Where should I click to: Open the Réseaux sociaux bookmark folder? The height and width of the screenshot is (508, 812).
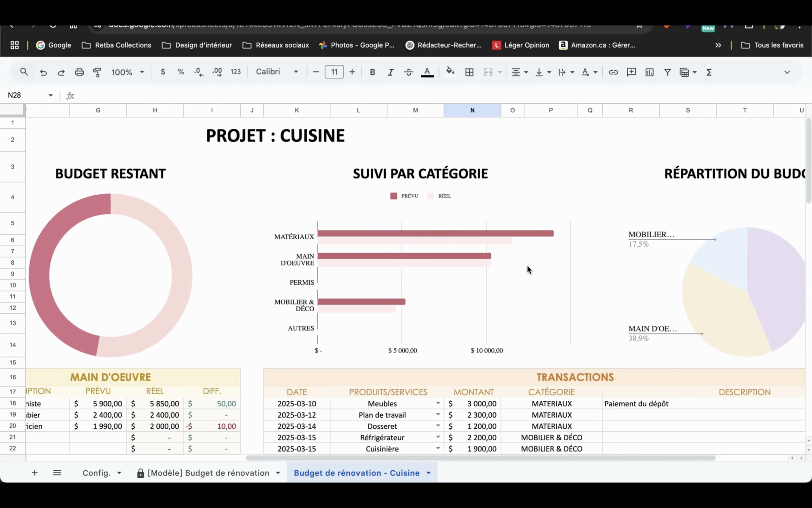275,45
